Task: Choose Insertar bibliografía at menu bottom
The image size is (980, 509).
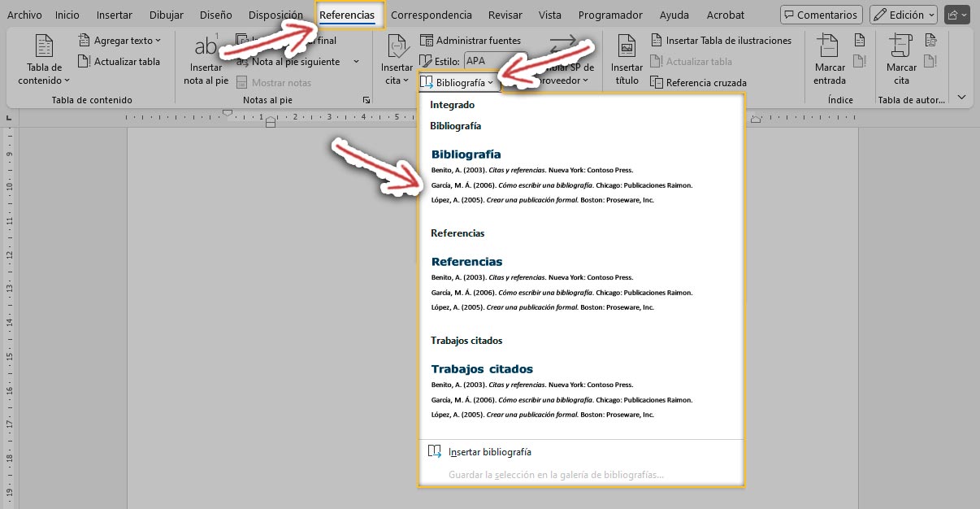Action: pos(489,452)
